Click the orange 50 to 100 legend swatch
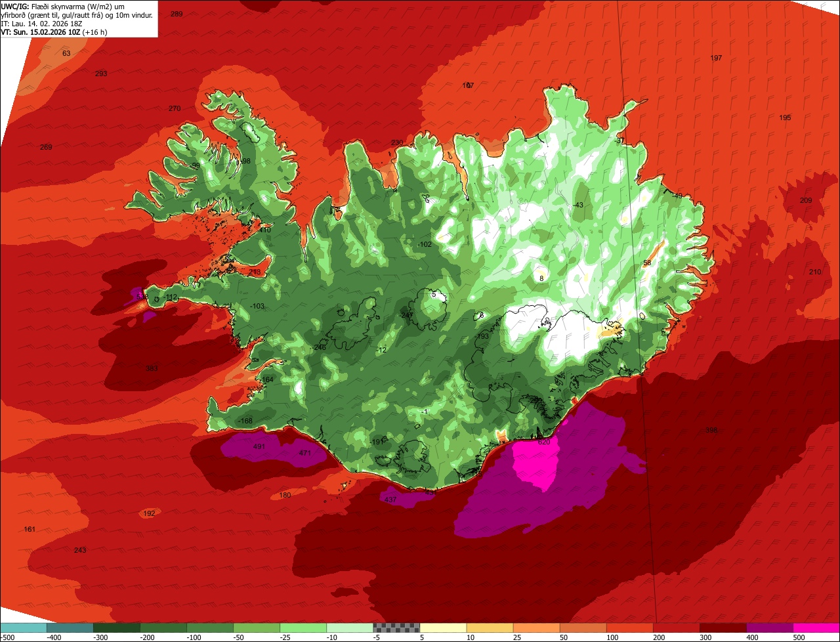Image resolution: width=840 pixels, height=642 pixels. coord(583,627)
